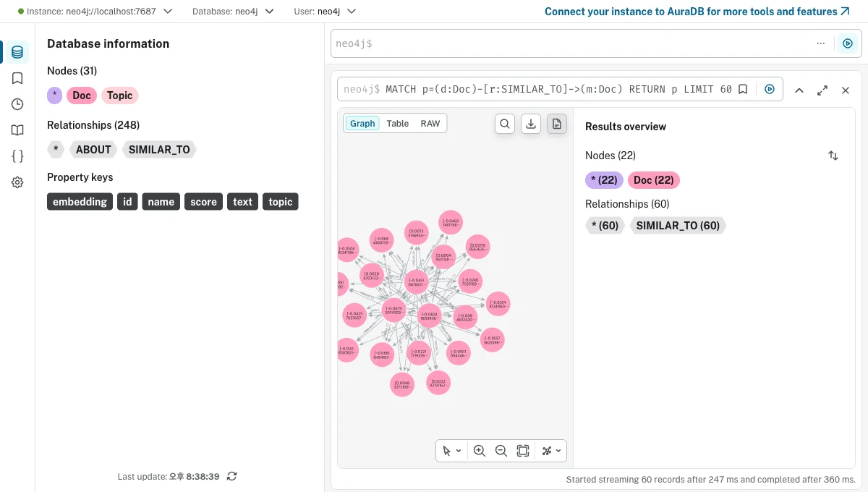This screenshot has height=492, width=868.
Task: Run the query in the top editor
Action: [x=848, y=43]
